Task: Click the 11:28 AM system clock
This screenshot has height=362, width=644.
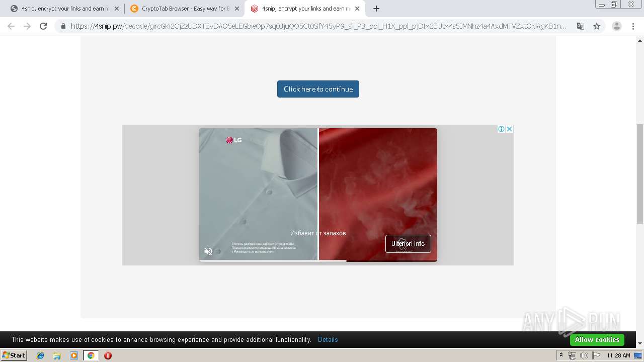Action: tap(618, 355)
